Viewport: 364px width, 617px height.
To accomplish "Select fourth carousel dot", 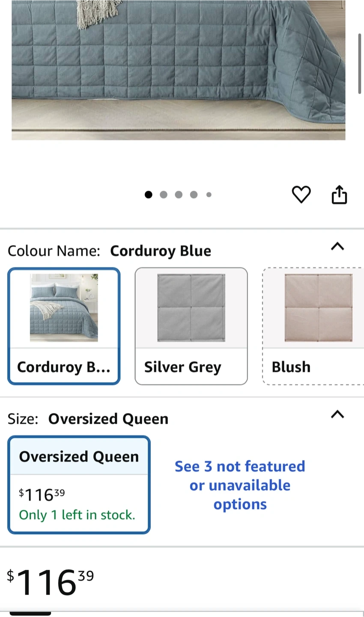I will pyautogui.click(x=194, y=195).
